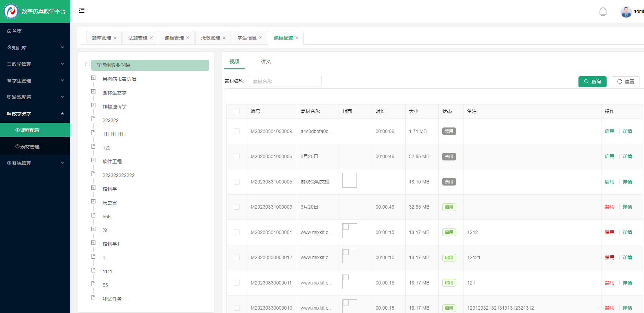Screen dimensions: 644x313
Task: Click file icon beside 222222222222
Action: (x=93, y=174)
